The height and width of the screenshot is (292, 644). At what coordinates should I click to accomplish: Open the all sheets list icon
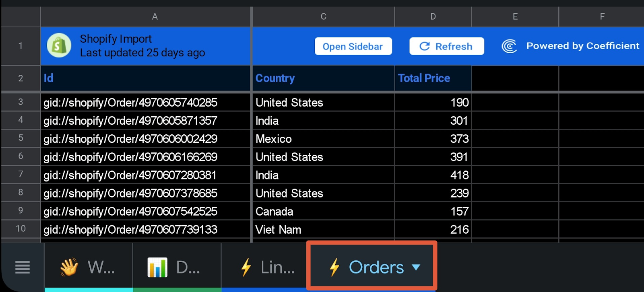click(x=23, y=267)
